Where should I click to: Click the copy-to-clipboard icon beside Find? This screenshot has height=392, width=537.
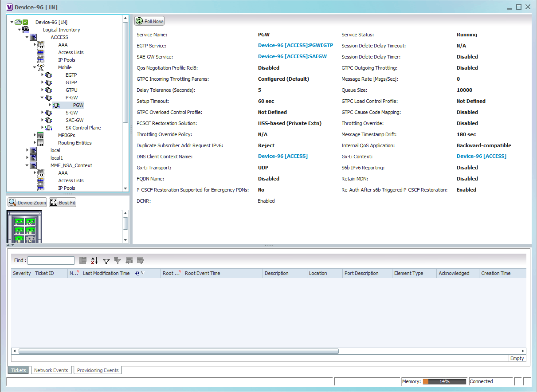83,261
